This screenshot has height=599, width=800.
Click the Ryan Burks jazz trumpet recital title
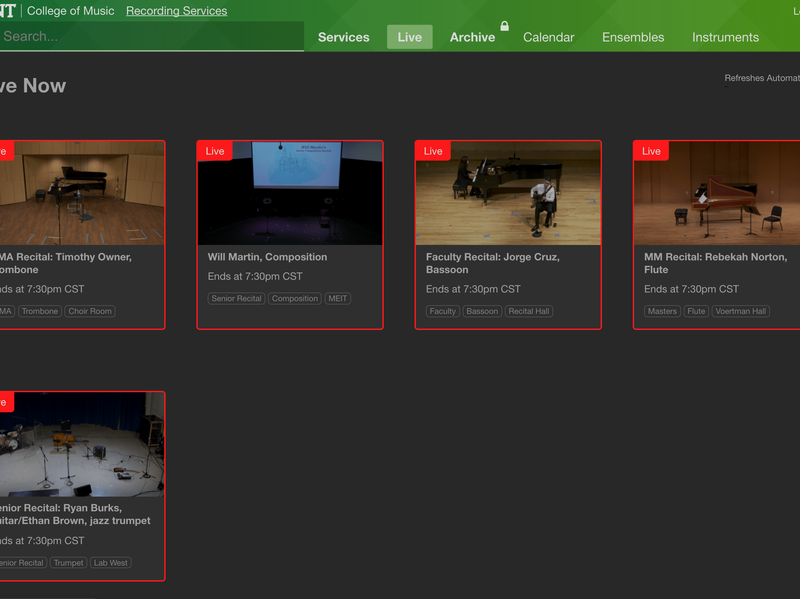(75, 514)
